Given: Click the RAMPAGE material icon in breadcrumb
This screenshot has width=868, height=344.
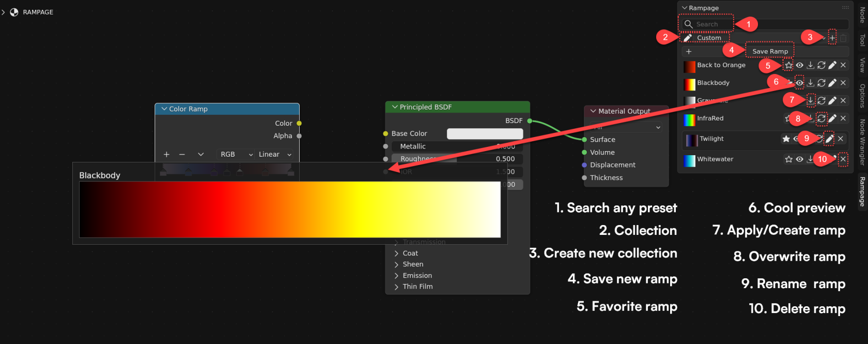Looking at the screenshot, I should coord(14,12).
